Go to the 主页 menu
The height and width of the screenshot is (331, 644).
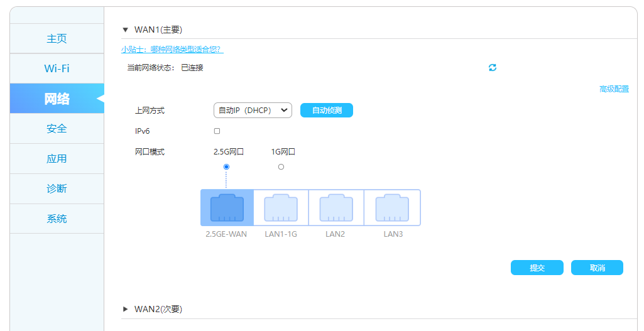(57, 38)
